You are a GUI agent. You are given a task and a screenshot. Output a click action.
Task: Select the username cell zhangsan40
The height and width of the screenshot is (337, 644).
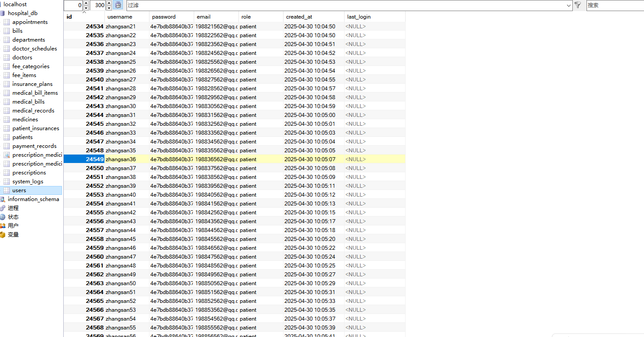pos(127,195)
